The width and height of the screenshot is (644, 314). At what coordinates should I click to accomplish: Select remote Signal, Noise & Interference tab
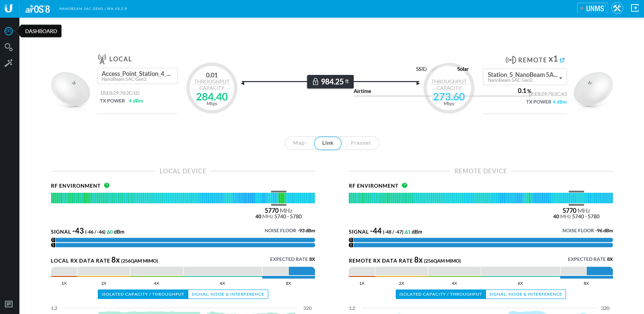click(x=526, y=294)
